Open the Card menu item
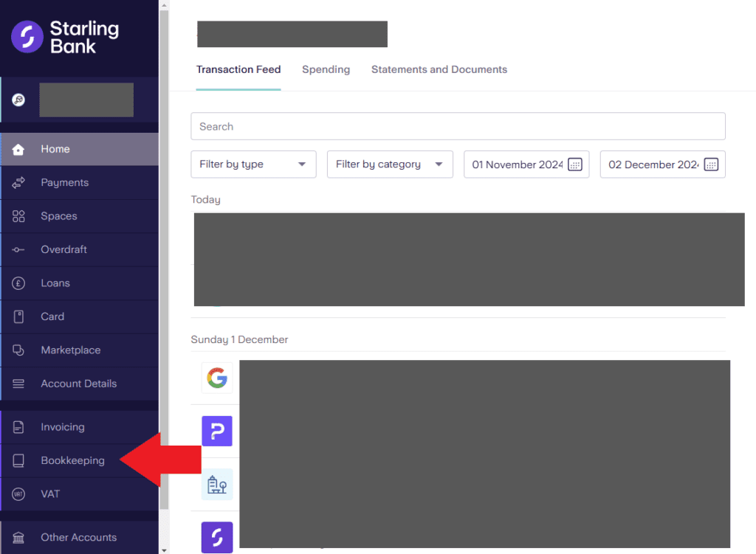Viewport: 756px width, 554px height. 80,316
